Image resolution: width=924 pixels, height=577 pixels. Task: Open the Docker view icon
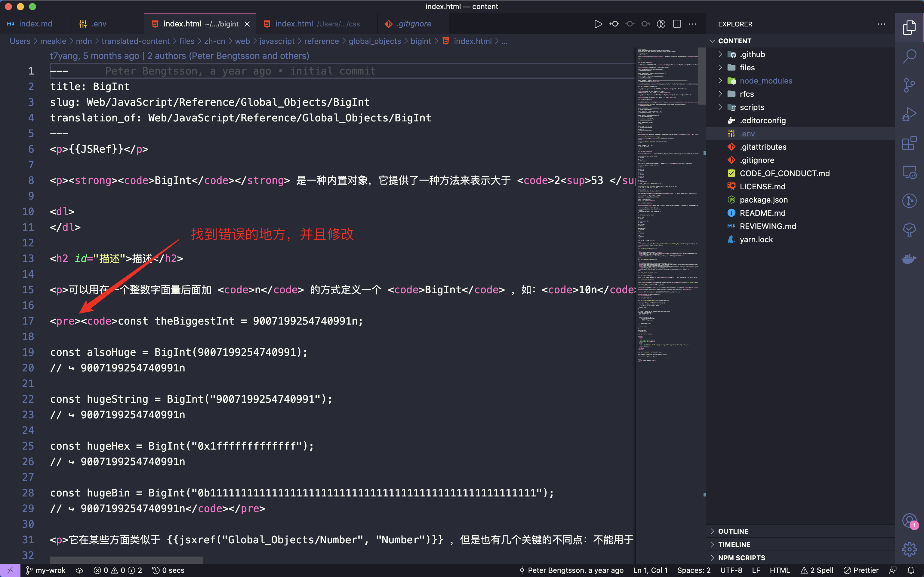pos(909,259)
